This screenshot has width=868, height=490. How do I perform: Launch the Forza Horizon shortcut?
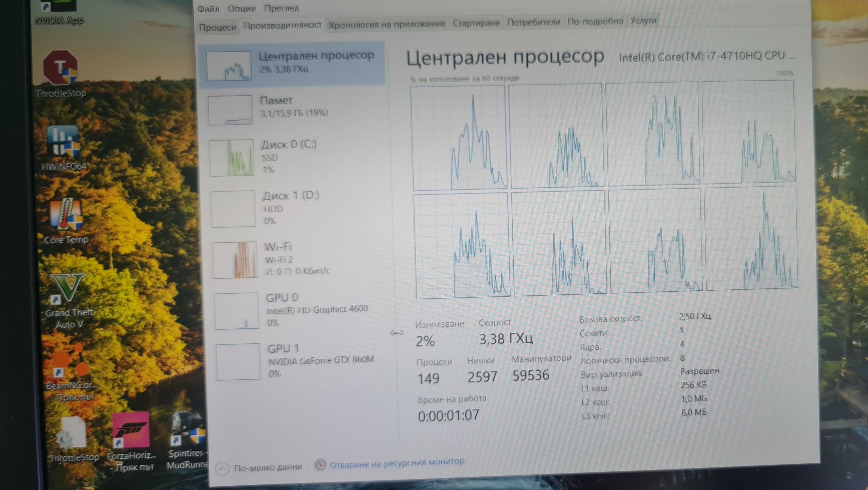(x=131, y=430)
